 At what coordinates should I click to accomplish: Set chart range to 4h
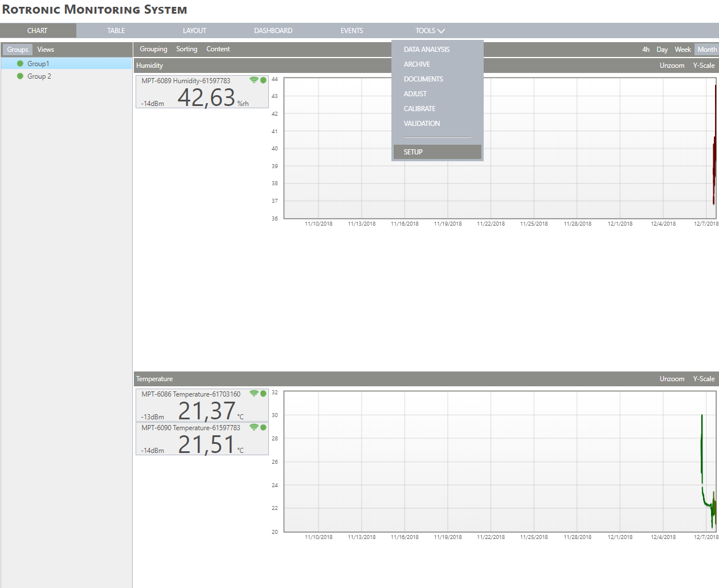646,50
